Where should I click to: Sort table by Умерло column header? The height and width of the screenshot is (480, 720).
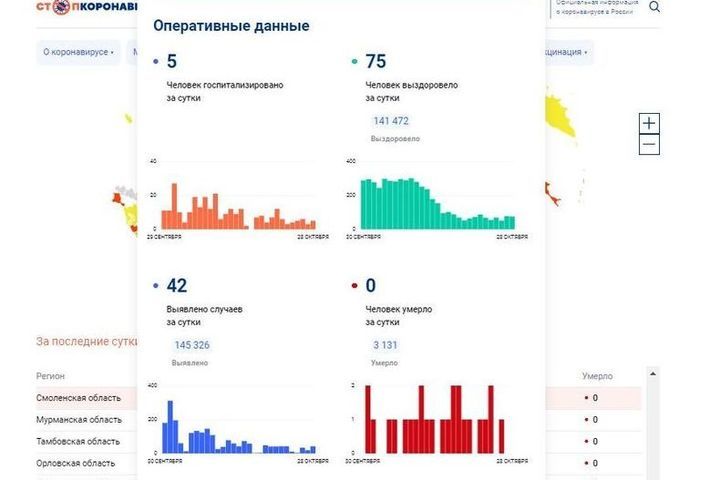tap(598, 376)
